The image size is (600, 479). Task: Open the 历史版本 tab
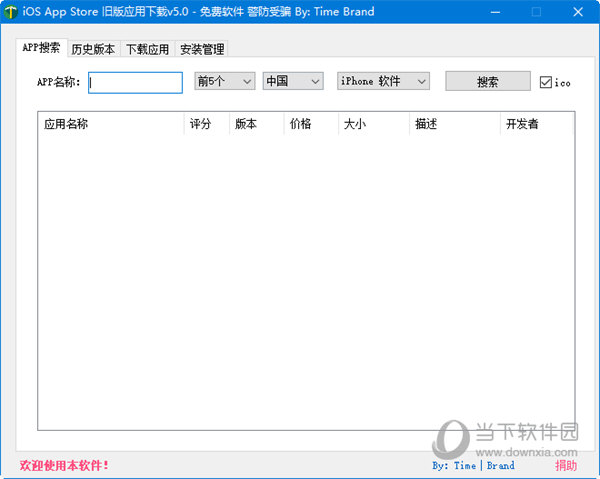[x=93, y=49]
